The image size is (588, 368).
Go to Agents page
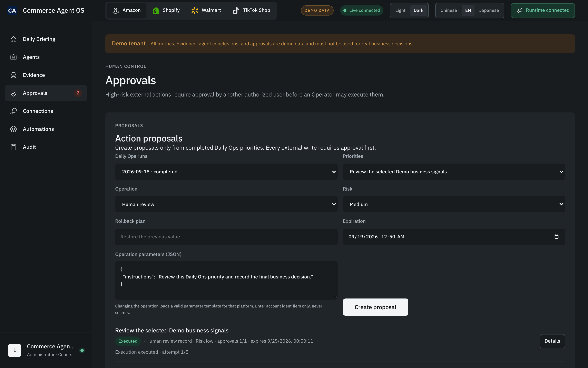click(46, 57)
